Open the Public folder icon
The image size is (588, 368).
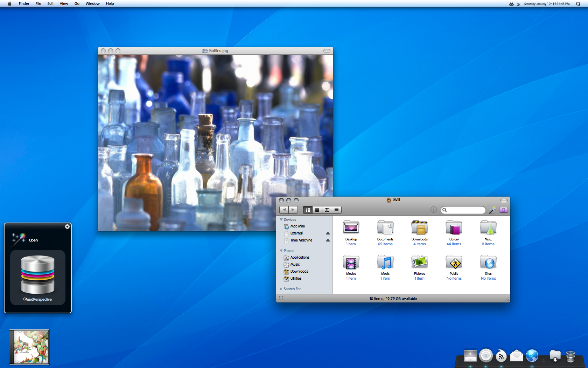coord(454,262)
